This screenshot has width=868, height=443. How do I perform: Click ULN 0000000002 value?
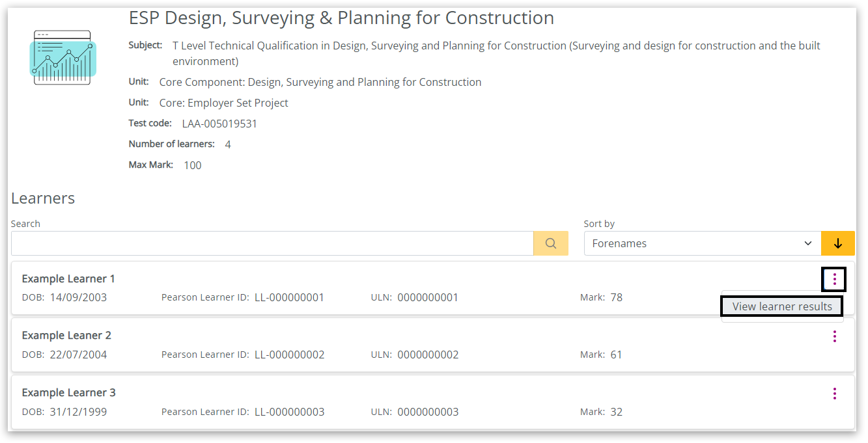(428, 355)
